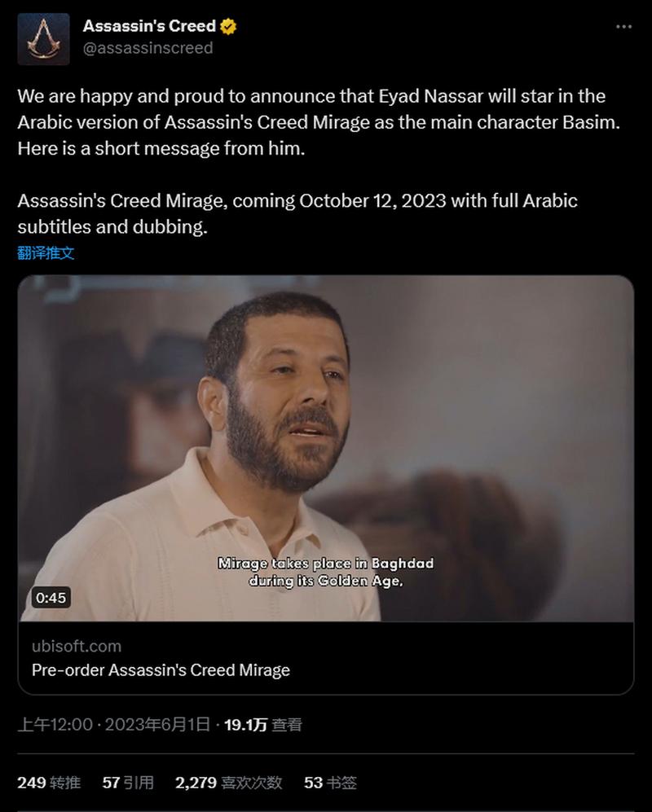The width and height of the screenshot is (652, 812).
Task: View the 19.1万 查看 view count
Action: (x=263, y=725)
